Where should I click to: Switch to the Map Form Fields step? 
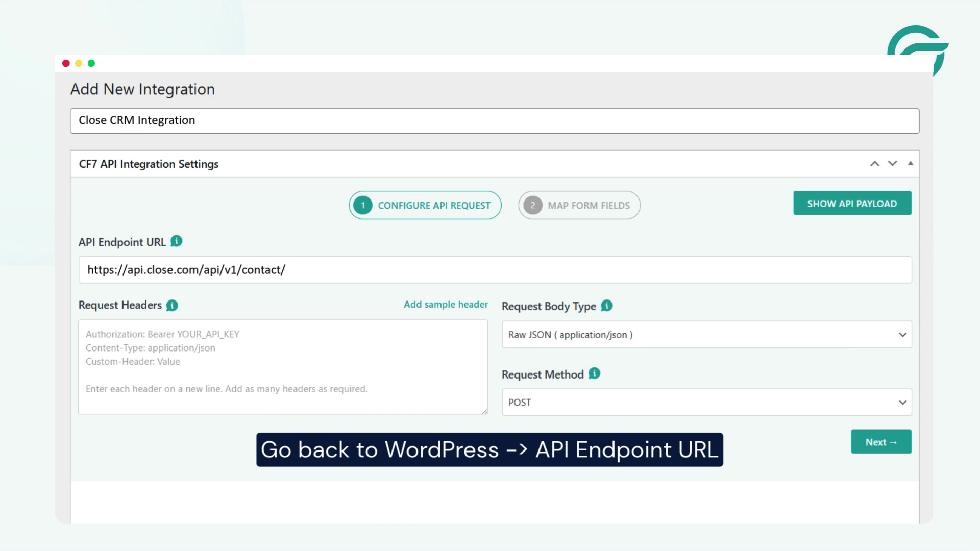coord(579,205)
